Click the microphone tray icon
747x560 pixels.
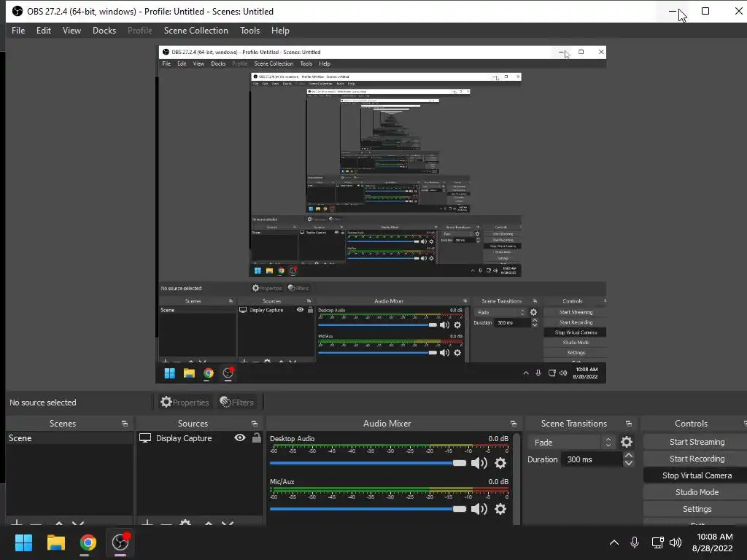(x=635, y=542)
